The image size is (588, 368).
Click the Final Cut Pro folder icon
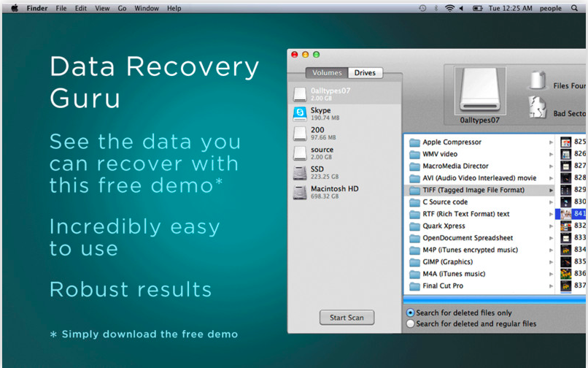click(414, 286)
